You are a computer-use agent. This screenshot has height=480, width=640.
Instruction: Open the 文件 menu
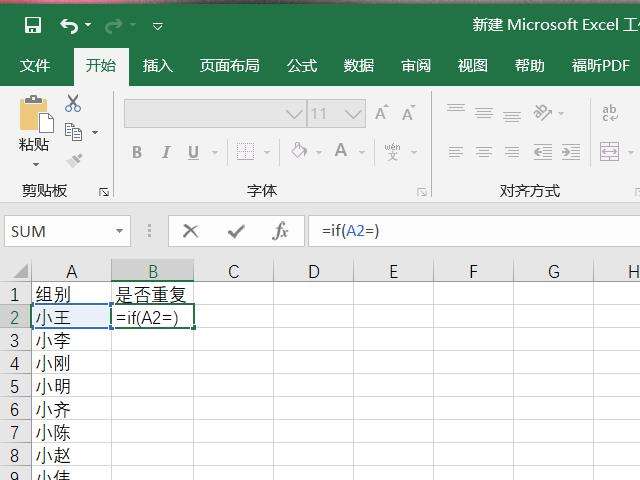pos(35,66)
